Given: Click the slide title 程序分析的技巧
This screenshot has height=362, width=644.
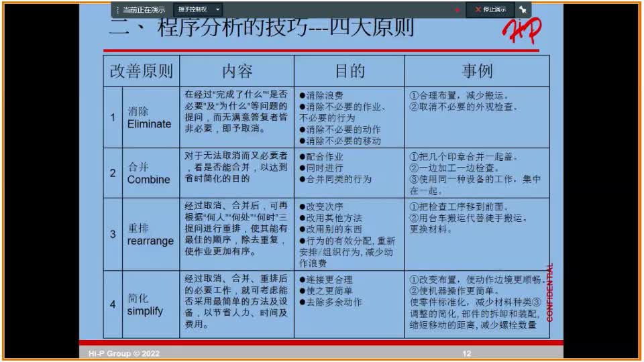Looking at the screenshot, I should (x=262, y=29).
